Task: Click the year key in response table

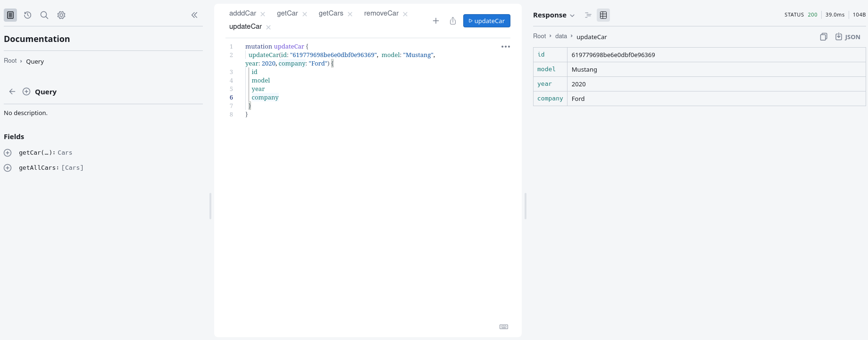Action: tap(544, 84)
